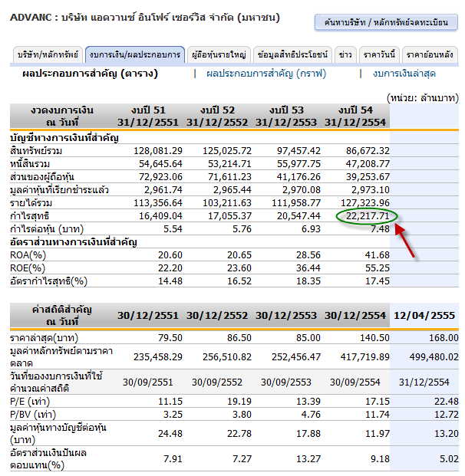Select dividend yield value 5.02

click(449, 459)
